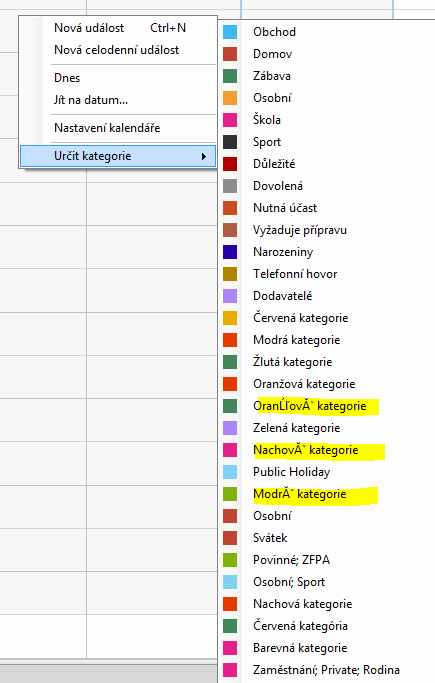Screen dimensions: 435x683
Task: Click the dark blue Narozeniny swatch
Action: point(230,252)
